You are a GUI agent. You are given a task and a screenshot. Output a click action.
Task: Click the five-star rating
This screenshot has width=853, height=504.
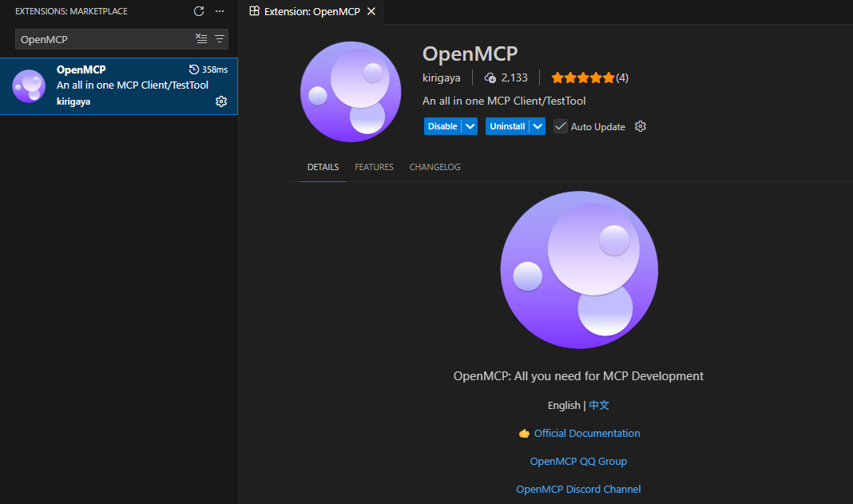(582, 77)
